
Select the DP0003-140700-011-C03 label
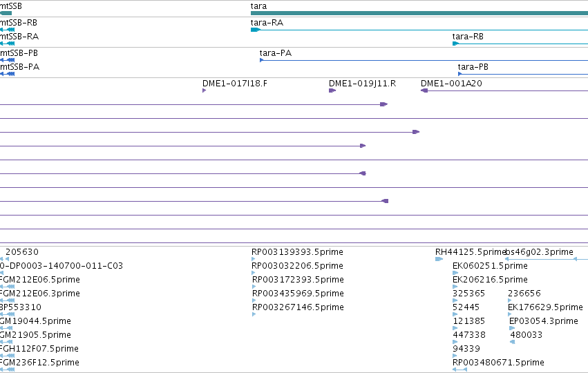[61, 266]
